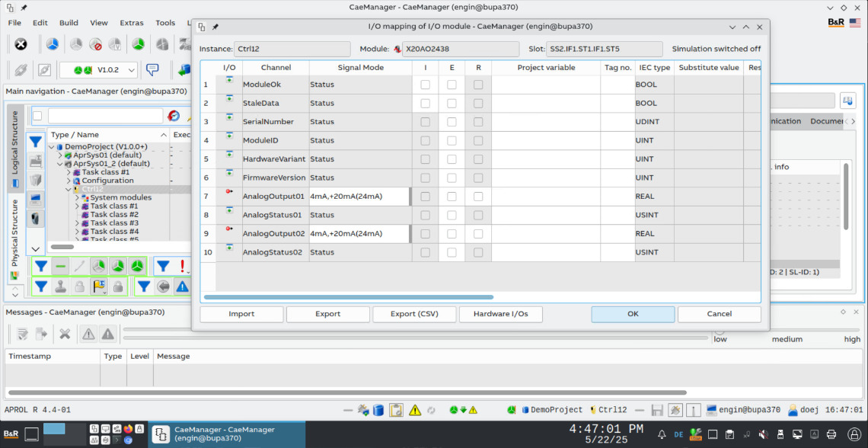Open Firefox from the taskbar
The height and width of the screenshot is (448, 868).
click(127, 429)
